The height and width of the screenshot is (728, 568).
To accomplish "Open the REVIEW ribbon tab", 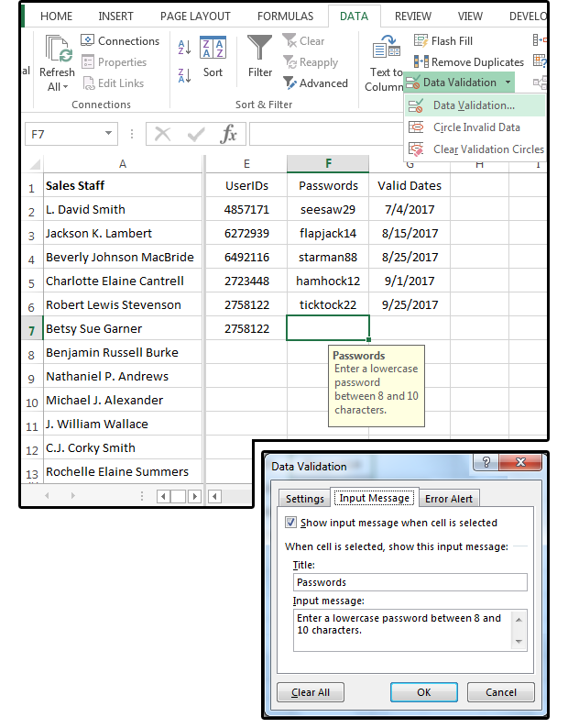I will (413, 17).
